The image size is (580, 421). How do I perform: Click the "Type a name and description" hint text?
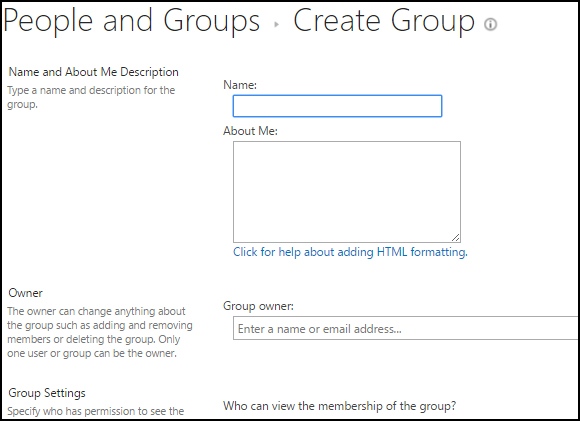point(91,97)
